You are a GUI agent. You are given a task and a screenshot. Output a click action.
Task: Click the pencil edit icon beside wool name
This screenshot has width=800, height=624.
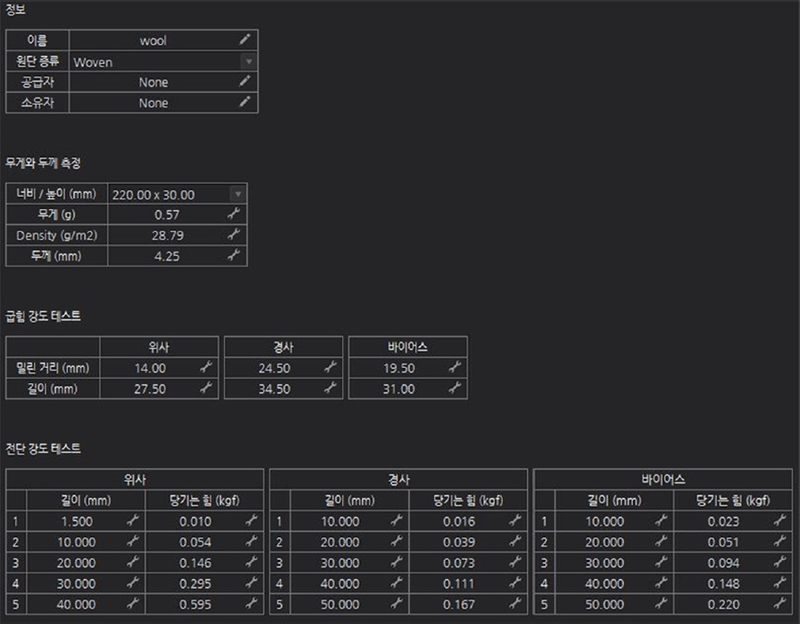[x=245, y=41]
